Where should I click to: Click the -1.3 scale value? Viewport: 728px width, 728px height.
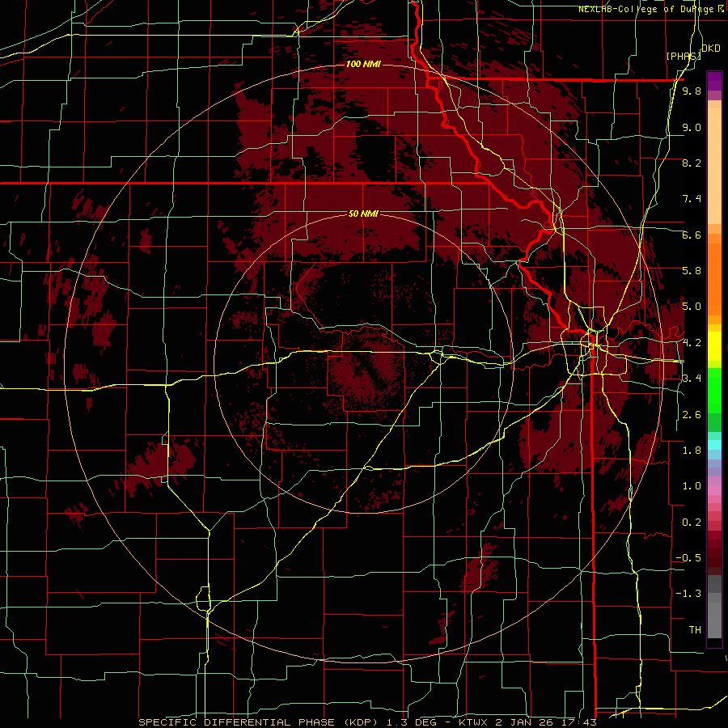(688, 594)
